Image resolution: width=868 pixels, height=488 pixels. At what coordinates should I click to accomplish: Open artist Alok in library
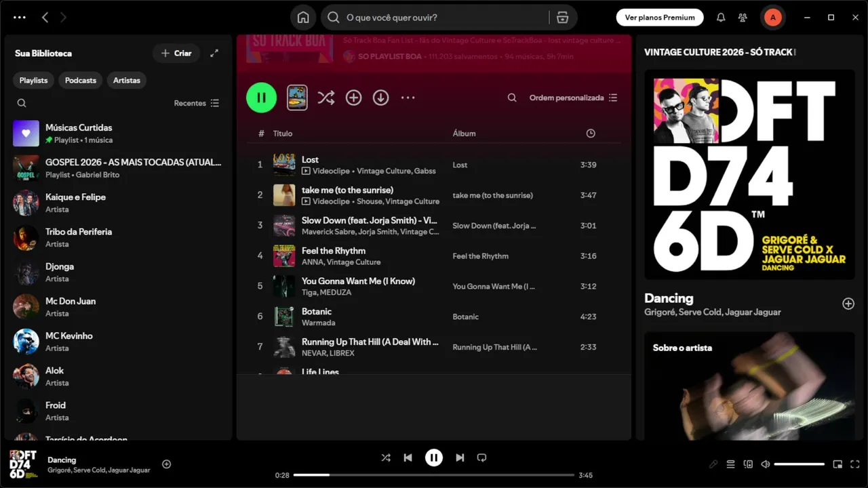pyautogui.click(x=119, y=376)
